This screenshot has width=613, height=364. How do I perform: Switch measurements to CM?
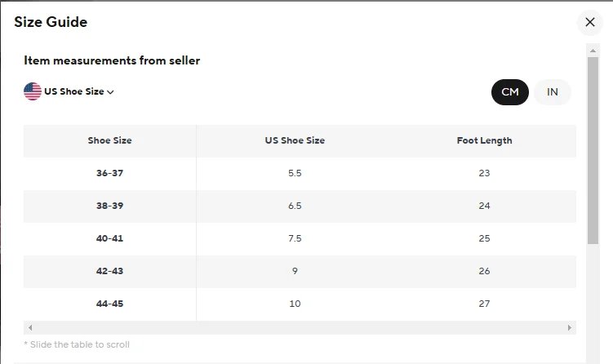click(x=510, y=92)
